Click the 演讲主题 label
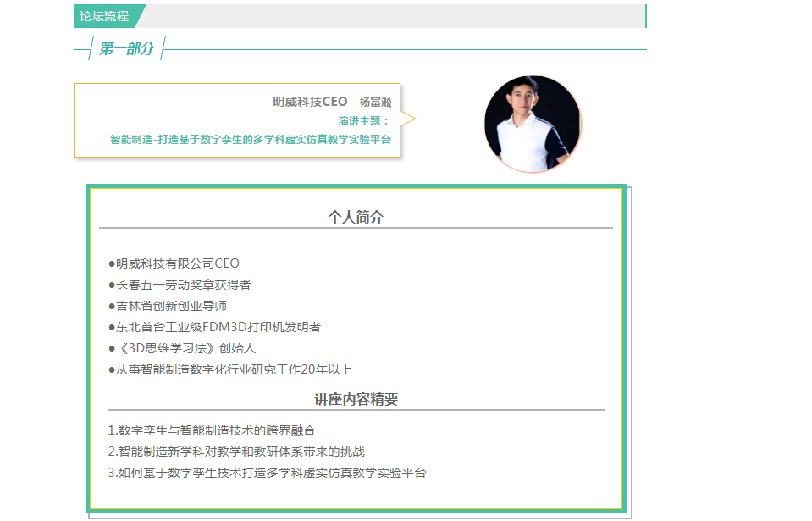This screenshot has width=812, height=521. pyautogui.click(x=363, y=120)
